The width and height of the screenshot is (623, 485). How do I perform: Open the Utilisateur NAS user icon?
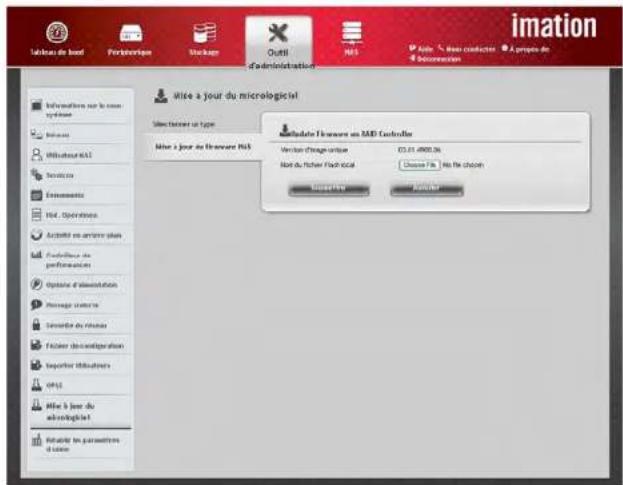coord(37,155)
